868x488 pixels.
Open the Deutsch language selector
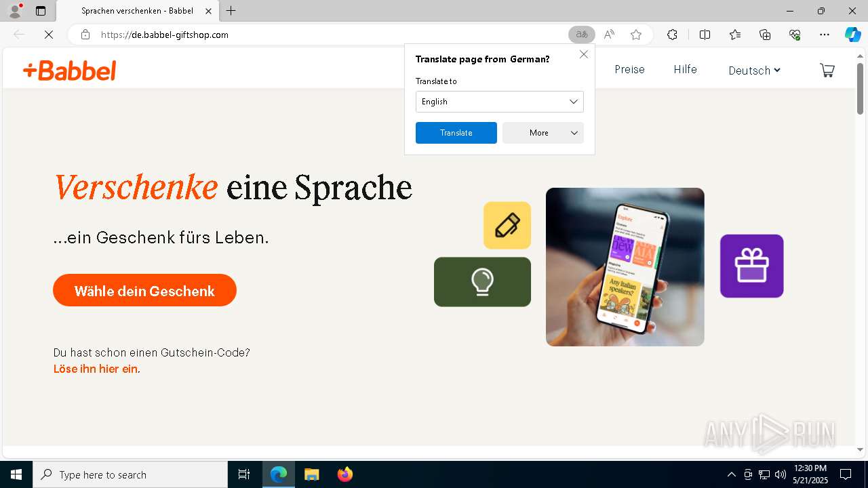(754, 70)
